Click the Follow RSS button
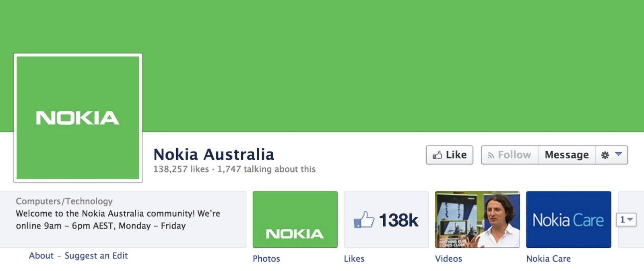644x271 pixels. pos(510,155)
